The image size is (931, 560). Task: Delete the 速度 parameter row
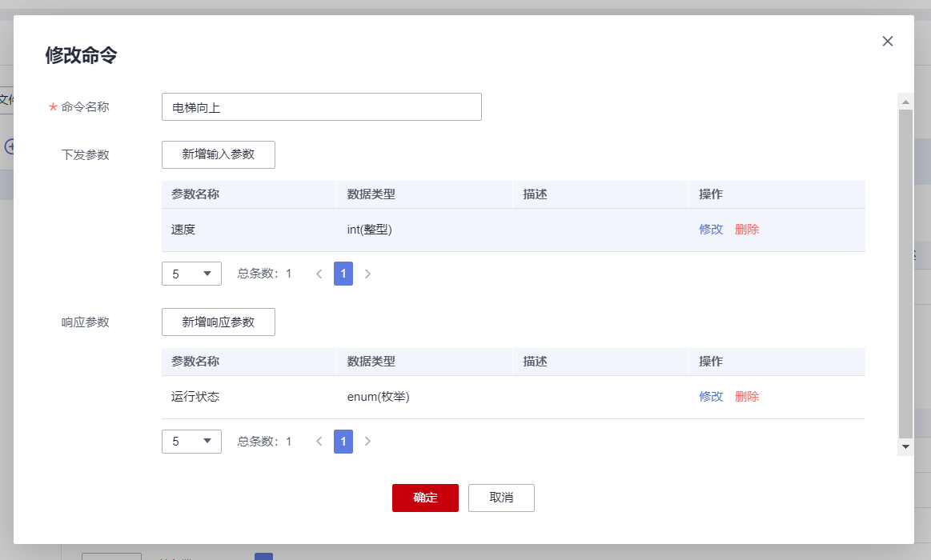tap(746, 230)
